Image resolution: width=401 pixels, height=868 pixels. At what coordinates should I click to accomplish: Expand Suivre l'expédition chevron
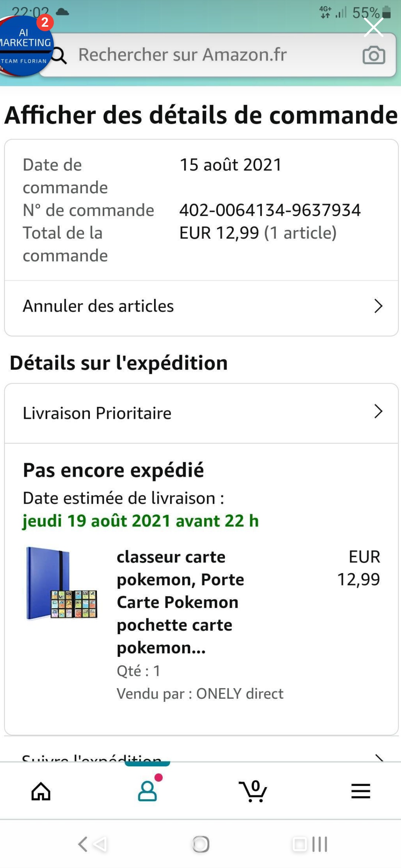pos(379,757)
